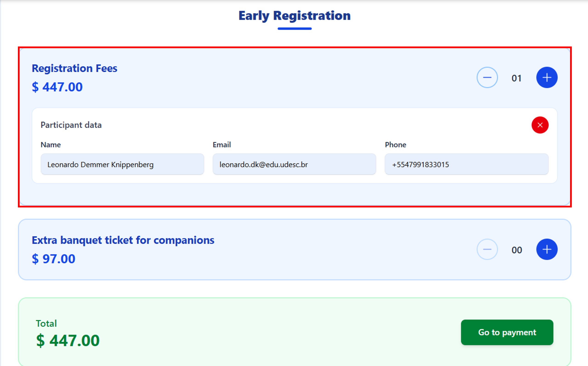The height and width of the screenshot is (366, 588).
Task: Remove participant with the red X
Action: (540, 125)
